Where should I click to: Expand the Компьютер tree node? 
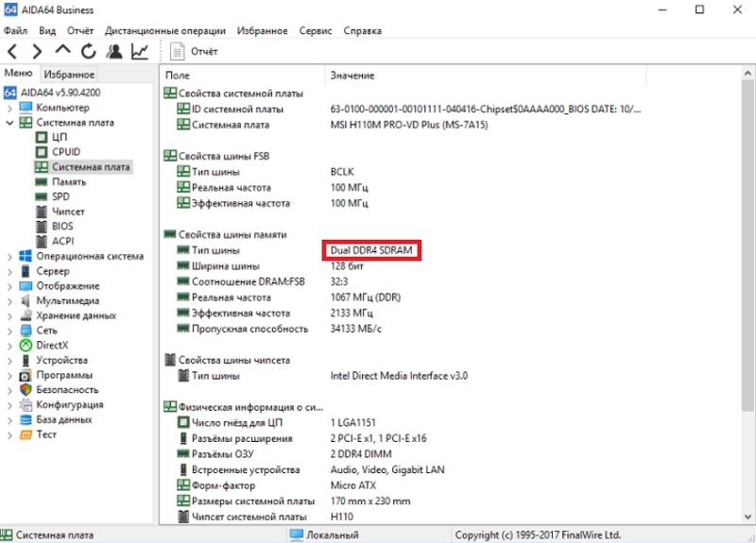[9, 108]
